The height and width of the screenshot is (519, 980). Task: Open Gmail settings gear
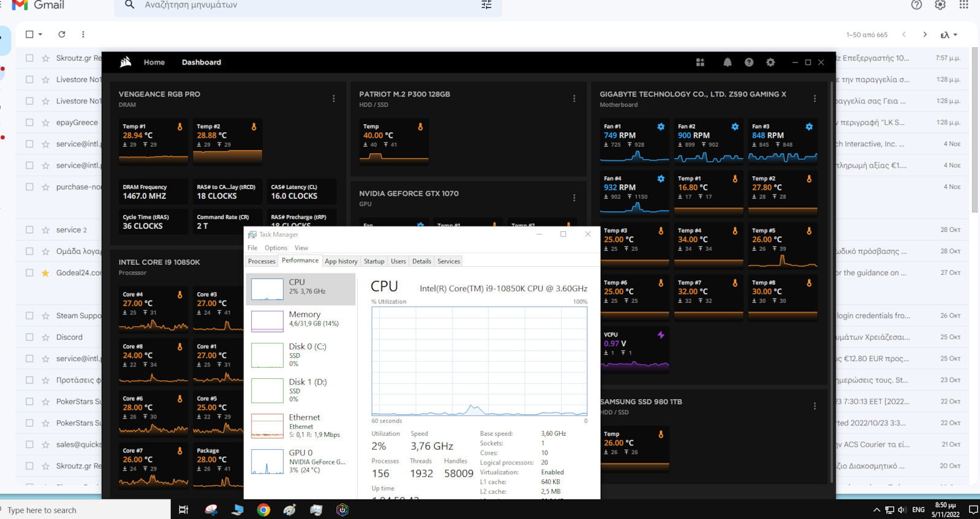(940, 5)
